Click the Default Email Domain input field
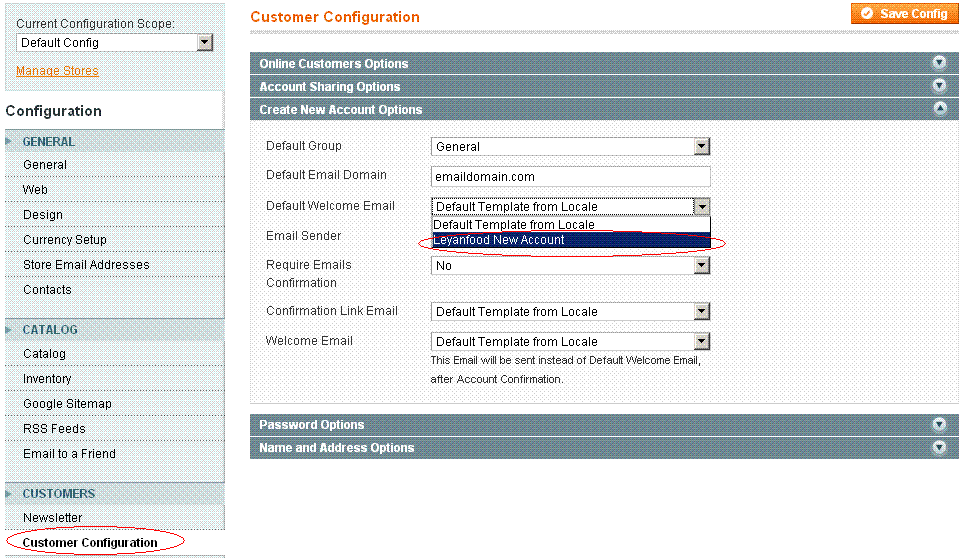 pyautogui.click(x=571, y=177)
